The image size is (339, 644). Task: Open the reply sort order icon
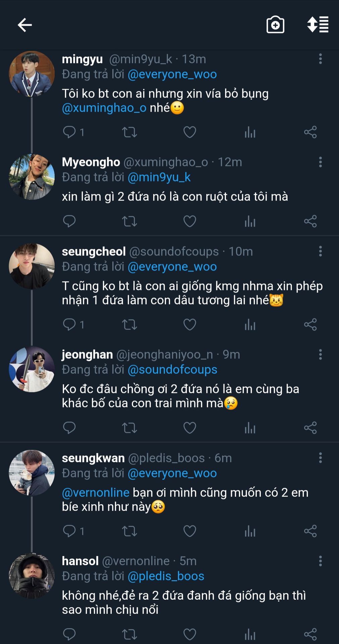tap(318, 24)
